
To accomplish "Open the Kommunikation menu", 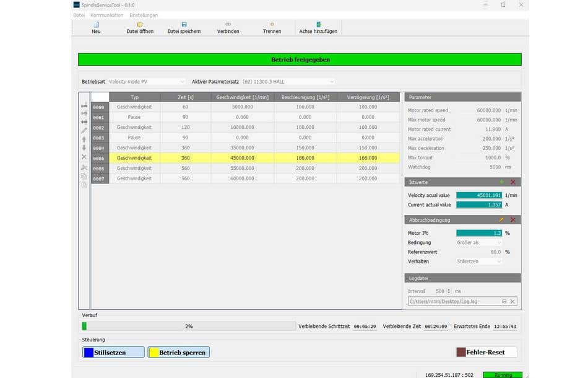I will pos(107,15).
